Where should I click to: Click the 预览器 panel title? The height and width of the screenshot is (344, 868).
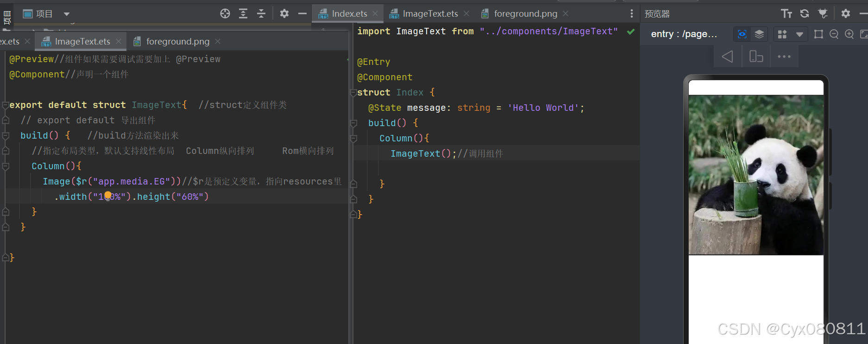[657, 14]
